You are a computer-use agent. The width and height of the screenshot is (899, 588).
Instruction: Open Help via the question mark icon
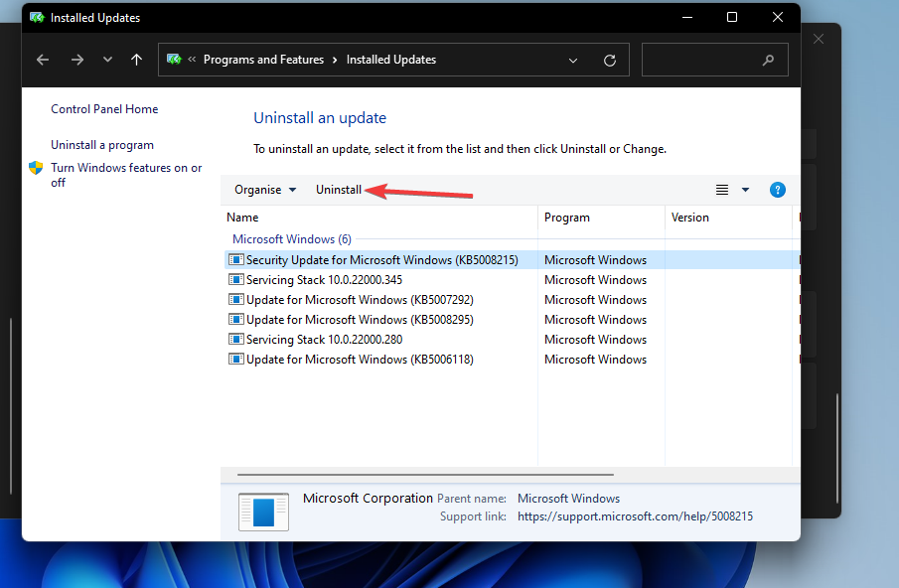pos(777,189)
